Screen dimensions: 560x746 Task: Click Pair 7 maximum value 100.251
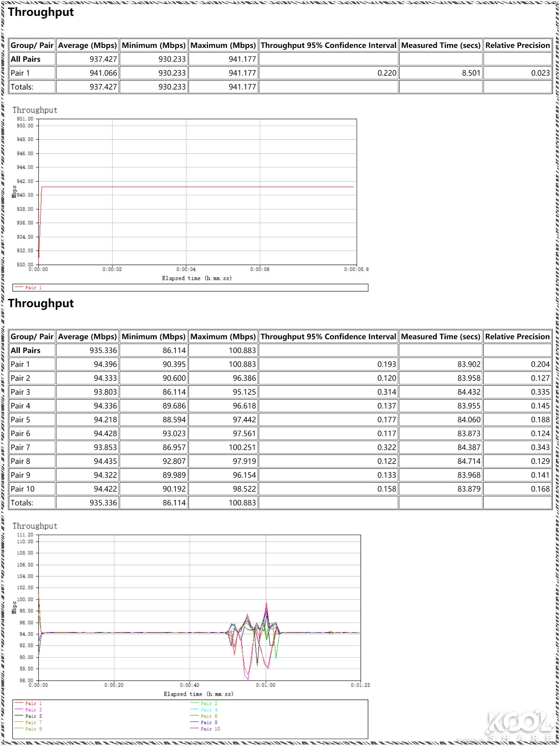242,447
